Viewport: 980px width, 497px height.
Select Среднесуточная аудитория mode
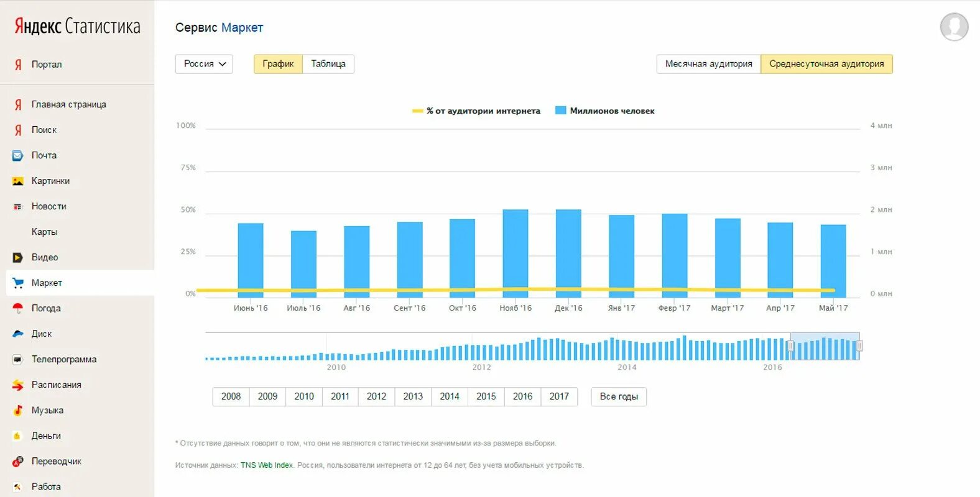tap(826, 64)
